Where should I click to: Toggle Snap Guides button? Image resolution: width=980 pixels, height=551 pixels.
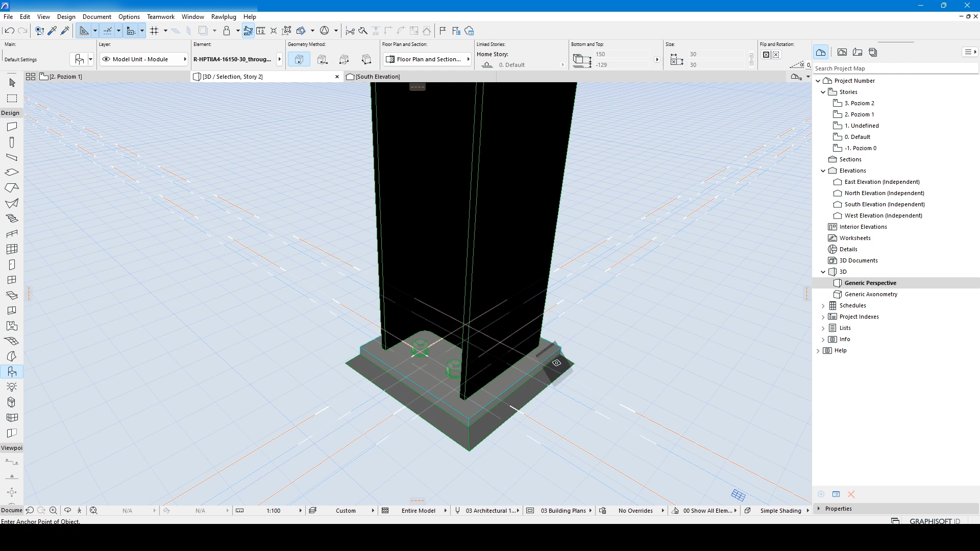pos(108,31)
